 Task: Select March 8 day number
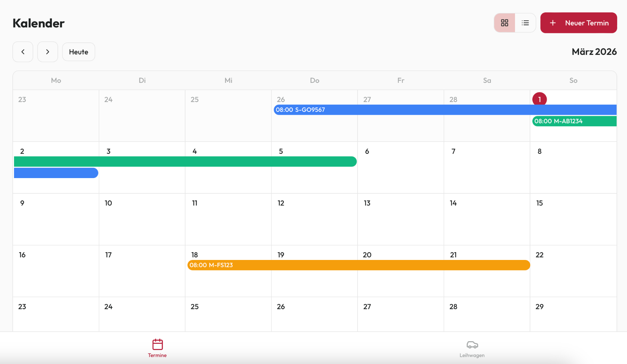pos(539,151)
